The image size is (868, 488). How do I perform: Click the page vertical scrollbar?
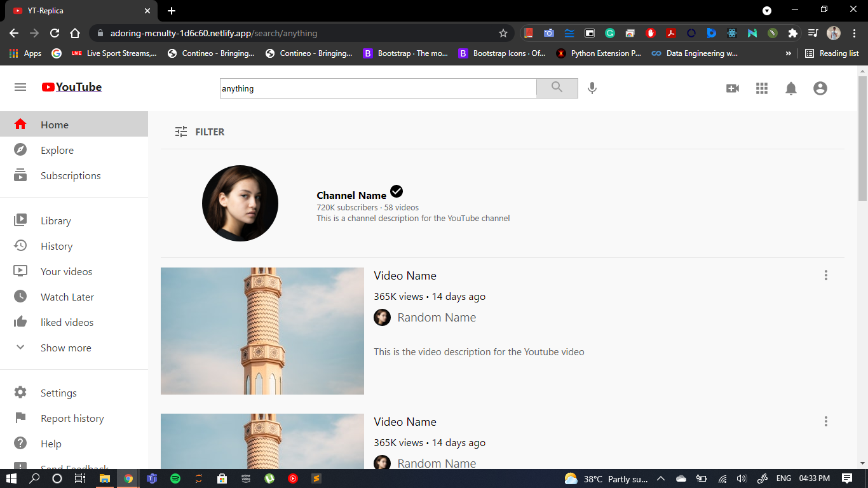point(862,138)
